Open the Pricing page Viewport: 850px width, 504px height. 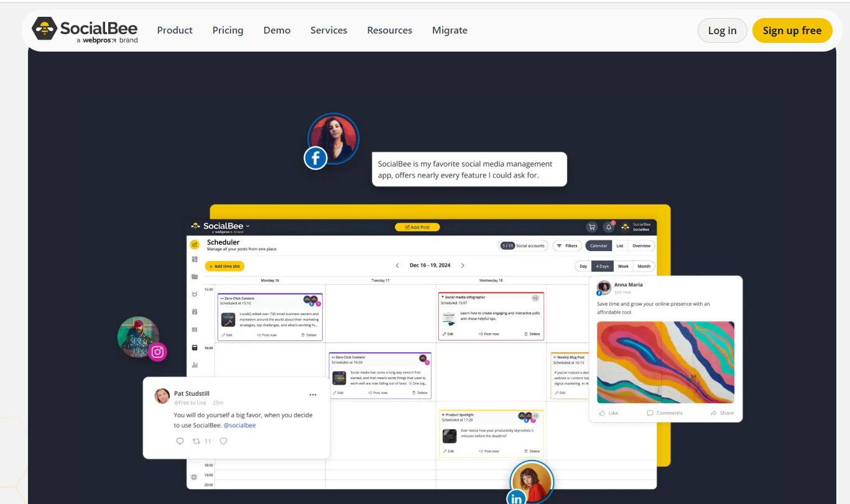pos(228,30)
